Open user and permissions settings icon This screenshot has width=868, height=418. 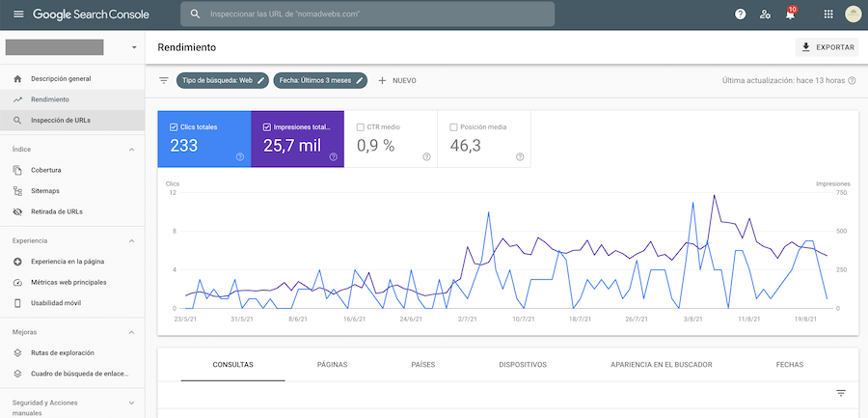765,14
